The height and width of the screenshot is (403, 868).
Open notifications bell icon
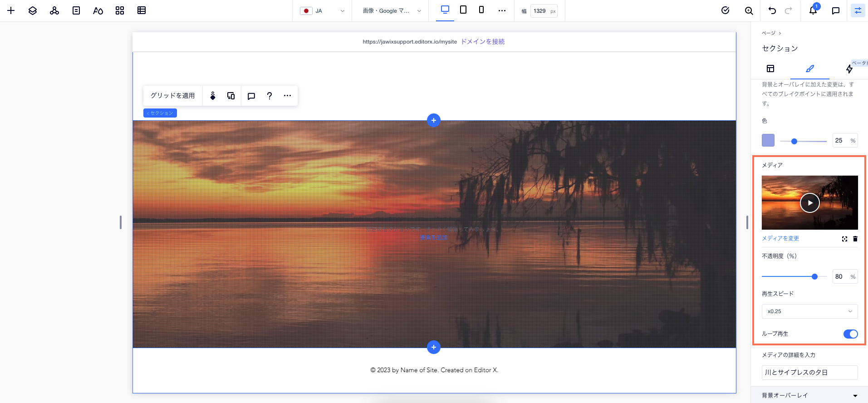[813, 10]
